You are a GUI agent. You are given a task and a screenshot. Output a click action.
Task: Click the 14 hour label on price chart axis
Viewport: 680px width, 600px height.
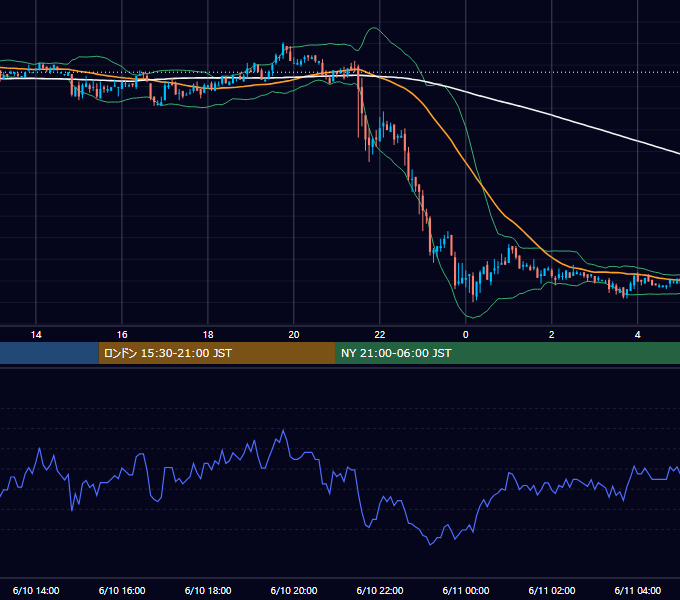tap(36, 335)
